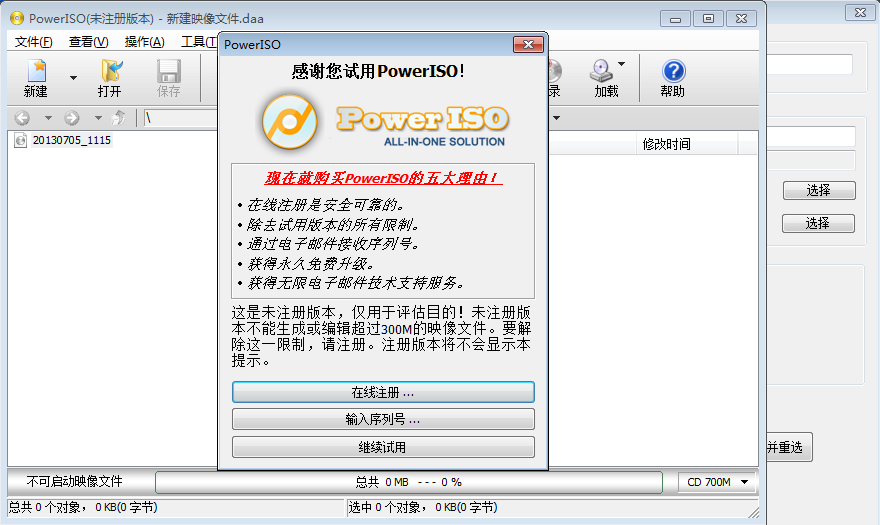Select the 20130705_1115 tree item

pyautogui.click(x=71, y=141)
